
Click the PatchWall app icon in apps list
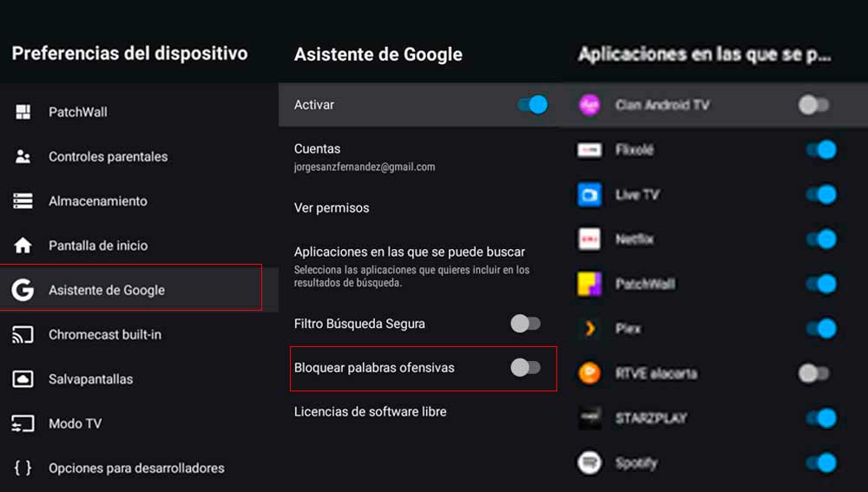coord(589,284)
